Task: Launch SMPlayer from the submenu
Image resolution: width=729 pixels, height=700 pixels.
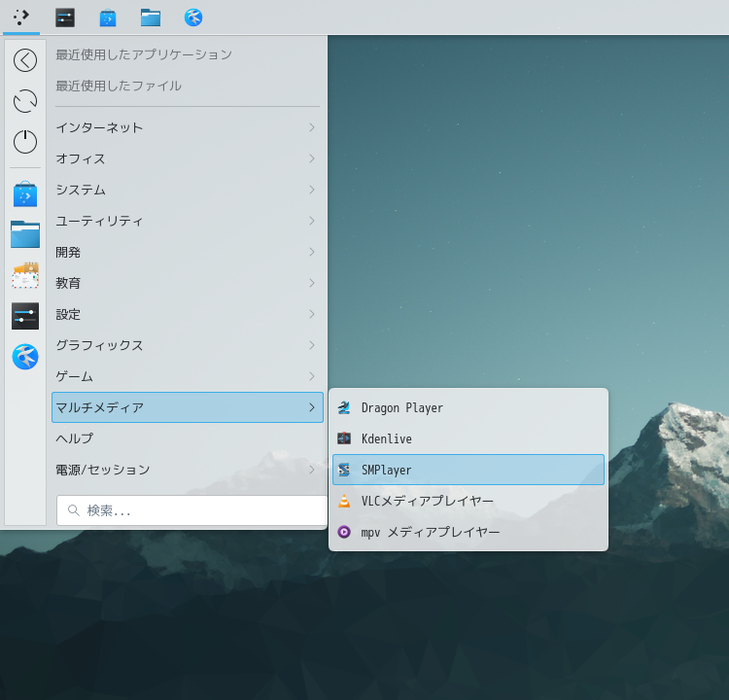Action: tap(469, 470)
